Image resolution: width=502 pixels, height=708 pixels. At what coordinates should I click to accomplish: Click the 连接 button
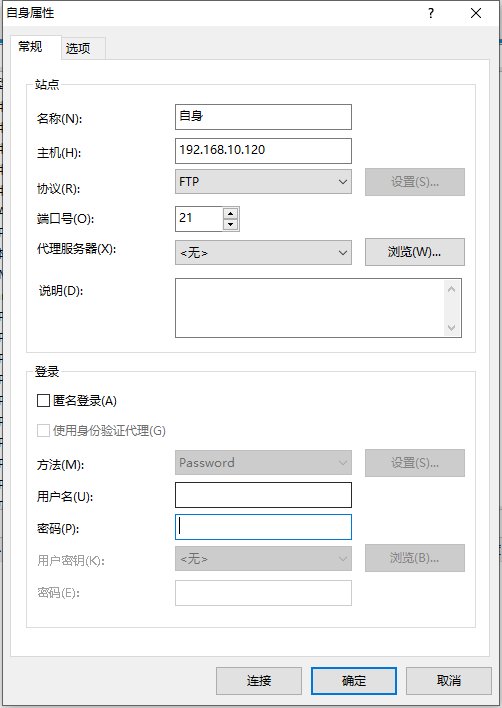click(259, 680)
